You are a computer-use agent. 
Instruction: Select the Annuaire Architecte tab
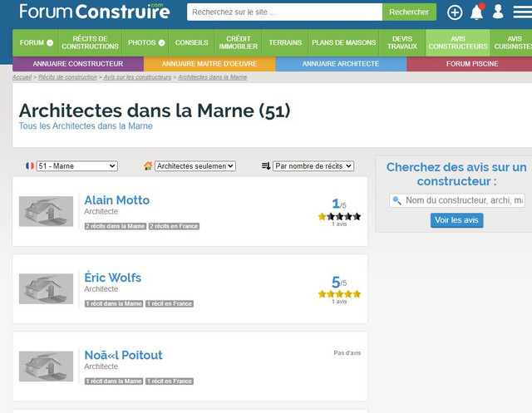[x=341, y=64]
